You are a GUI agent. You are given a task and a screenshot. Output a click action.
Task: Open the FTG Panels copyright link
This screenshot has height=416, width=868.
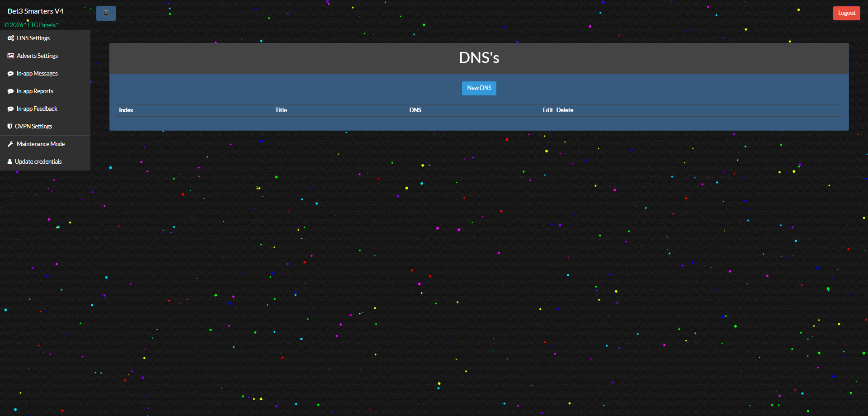point(42,25)
